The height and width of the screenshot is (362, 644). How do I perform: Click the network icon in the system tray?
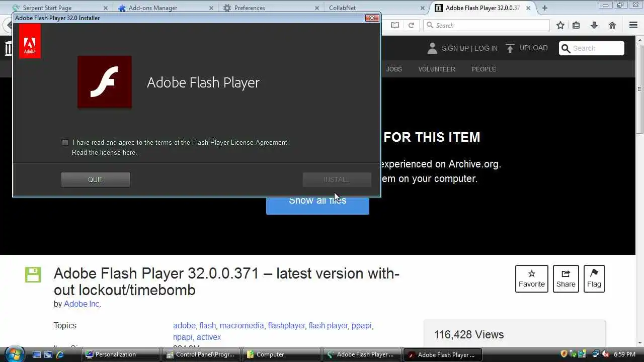(x=596, y=354)
